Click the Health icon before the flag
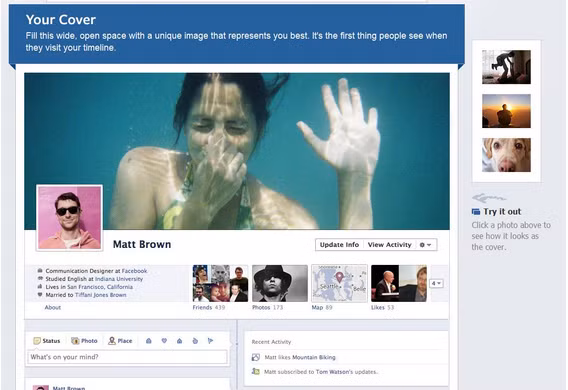This screenshot has width=568, height=390. (x=195, y=341)
